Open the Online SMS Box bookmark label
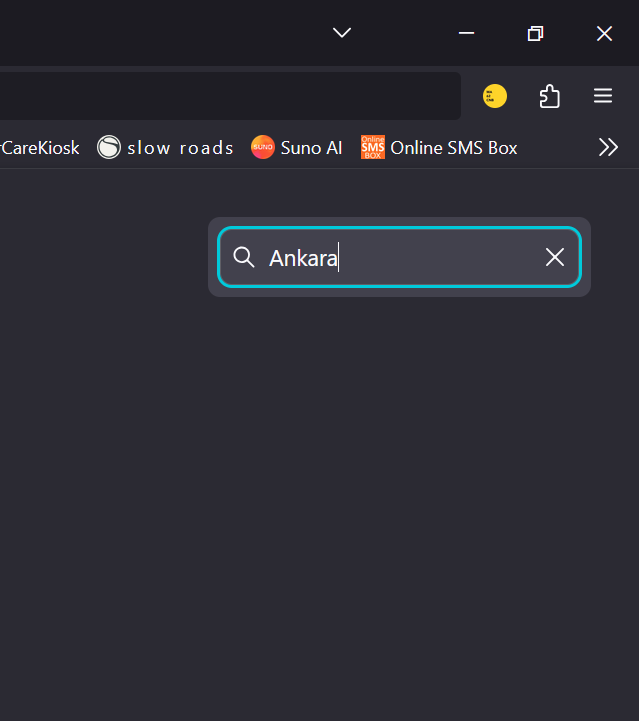 point(454,148)
